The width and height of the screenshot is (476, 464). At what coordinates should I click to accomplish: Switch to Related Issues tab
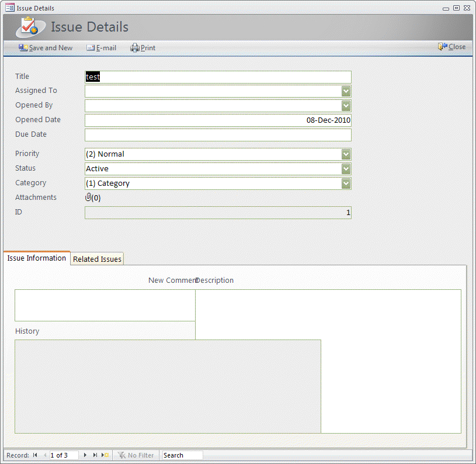tap(97, 259)
